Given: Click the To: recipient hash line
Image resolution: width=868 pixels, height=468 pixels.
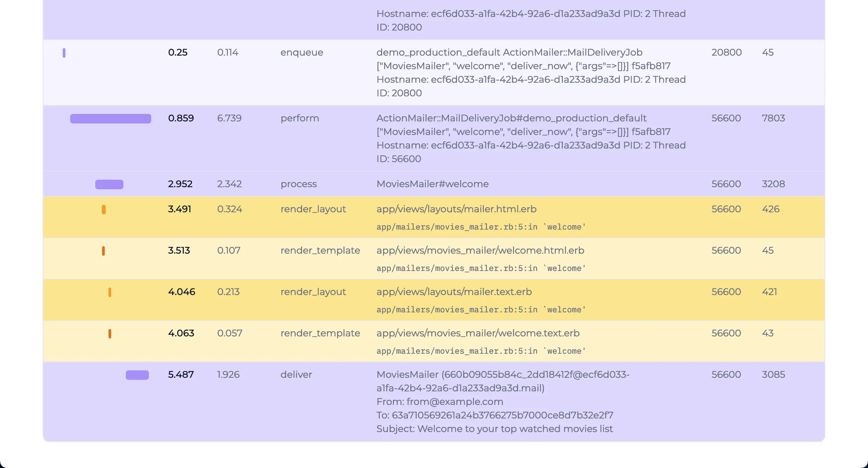Looking at the screenshot, I should (495, 415).
